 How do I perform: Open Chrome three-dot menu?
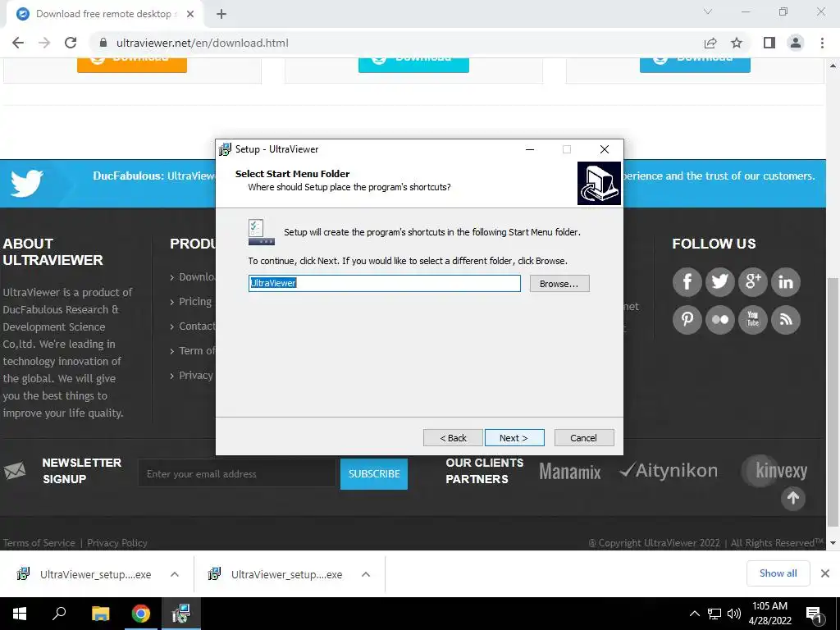(x=822, y=43)
